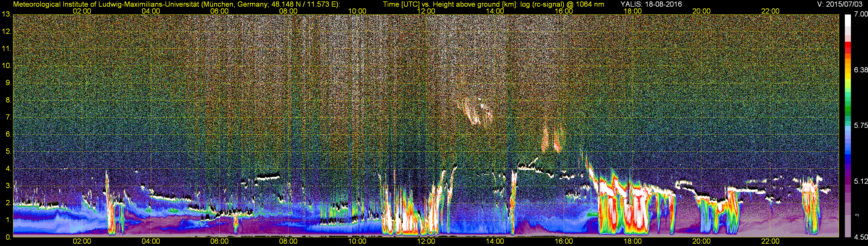Click the 06:00 label on the upper time axis
The image size is (868, 246).
point(219,11)
